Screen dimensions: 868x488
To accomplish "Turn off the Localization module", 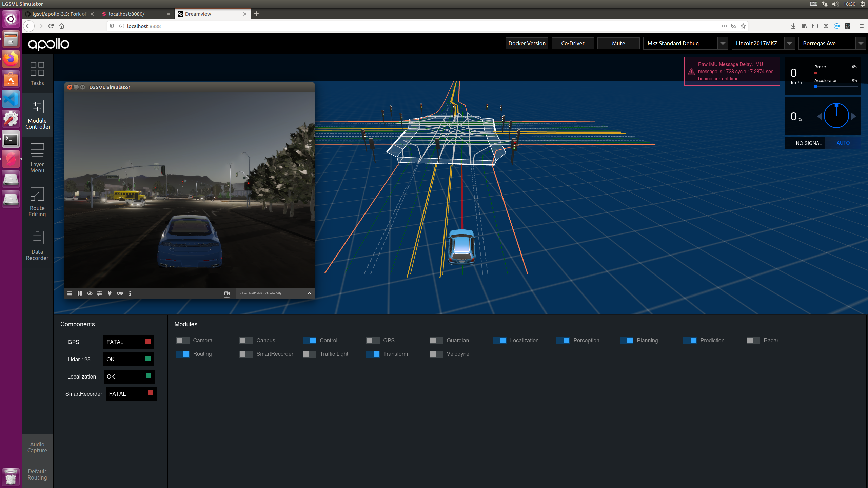I will [x=500, y=340].
